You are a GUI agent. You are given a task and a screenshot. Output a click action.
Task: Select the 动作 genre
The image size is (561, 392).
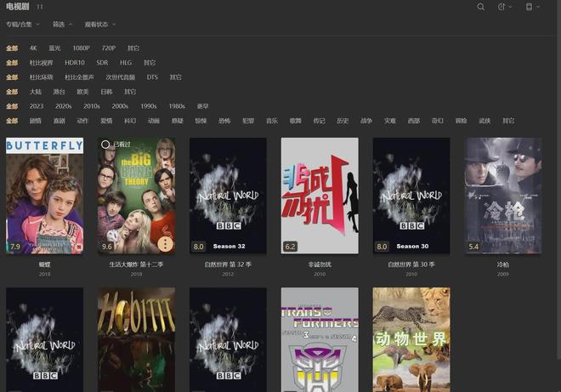82,121
